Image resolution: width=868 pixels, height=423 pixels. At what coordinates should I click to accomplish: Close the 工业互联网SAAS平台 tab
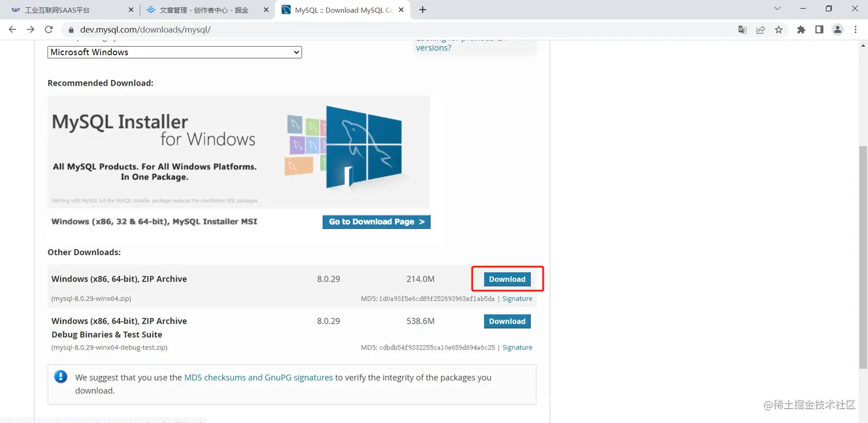pos(130,10)
